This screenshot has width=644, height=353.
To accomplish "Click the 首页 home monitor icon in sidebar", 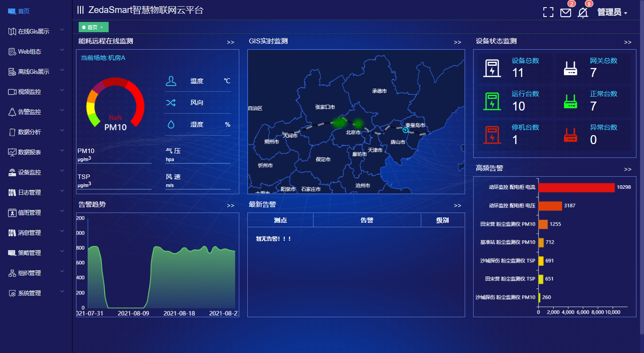I will 12,11.
